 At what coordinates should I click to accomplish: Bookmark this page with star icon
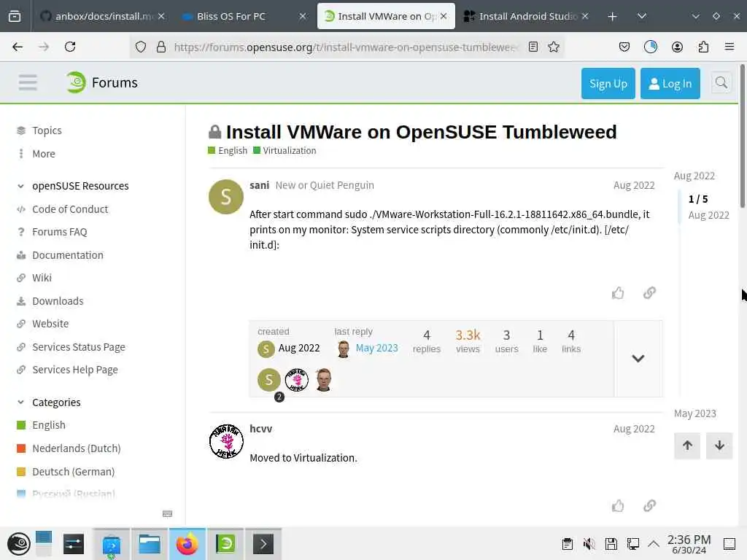(554, 47)
